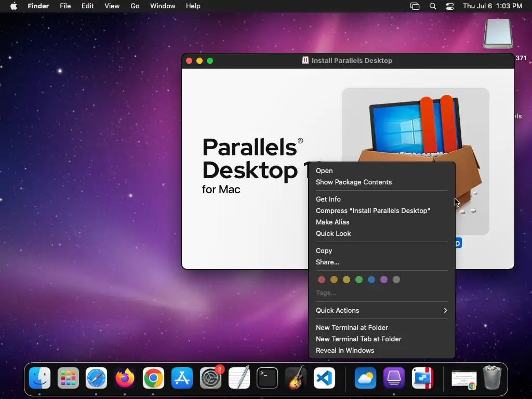
Task: Choose Copy from the context menu
Action: pyautogui.click(x=382, y=251)
